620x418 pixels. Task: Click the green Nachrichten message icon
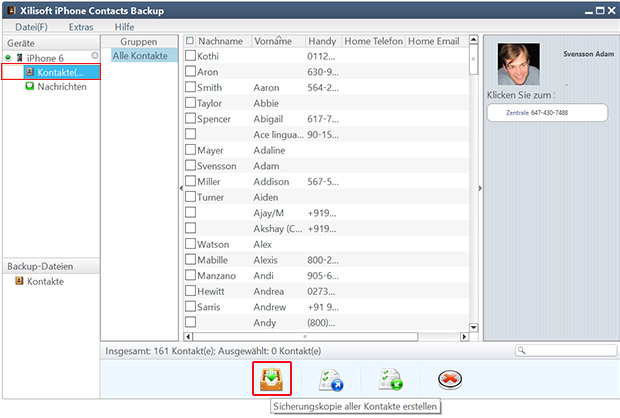[29, 86]
